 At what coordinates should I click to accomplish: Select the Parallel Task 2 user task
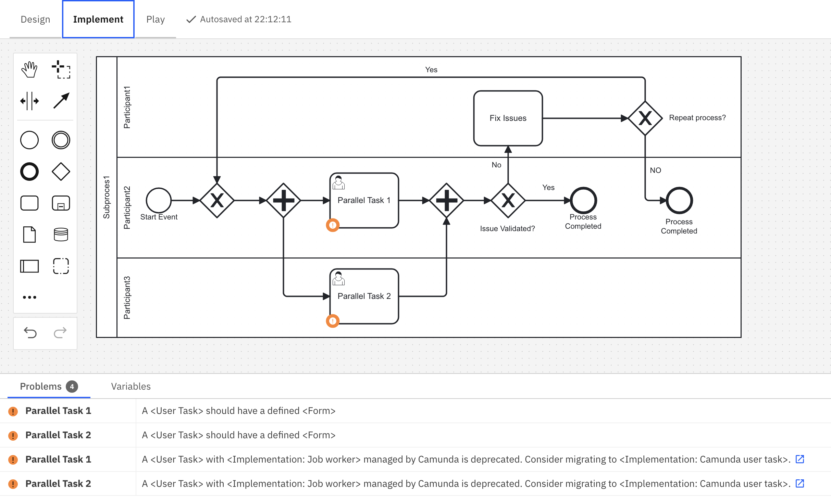coord(364,296)
